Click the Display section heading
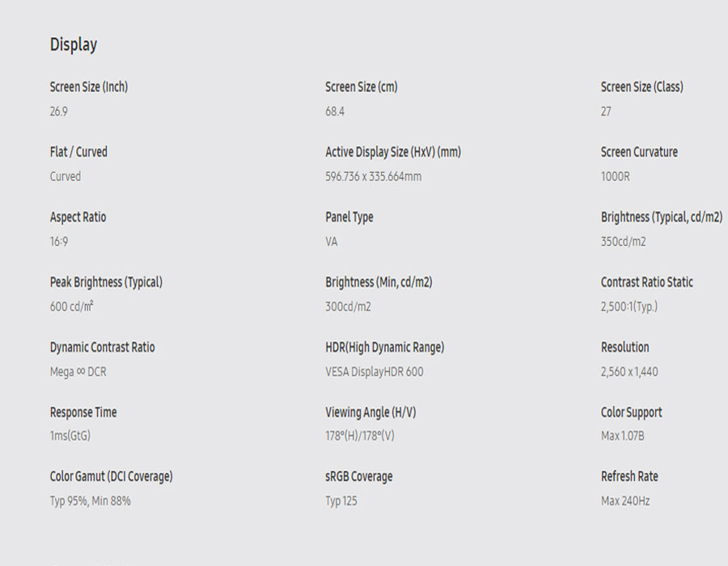 74,44
